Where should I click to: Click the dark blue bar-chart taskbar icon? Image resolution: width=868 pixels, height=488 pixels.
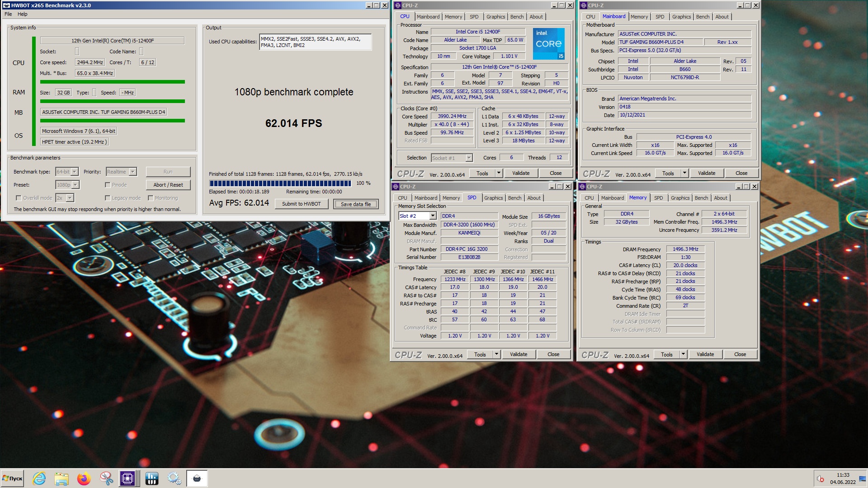pos(152,478)
